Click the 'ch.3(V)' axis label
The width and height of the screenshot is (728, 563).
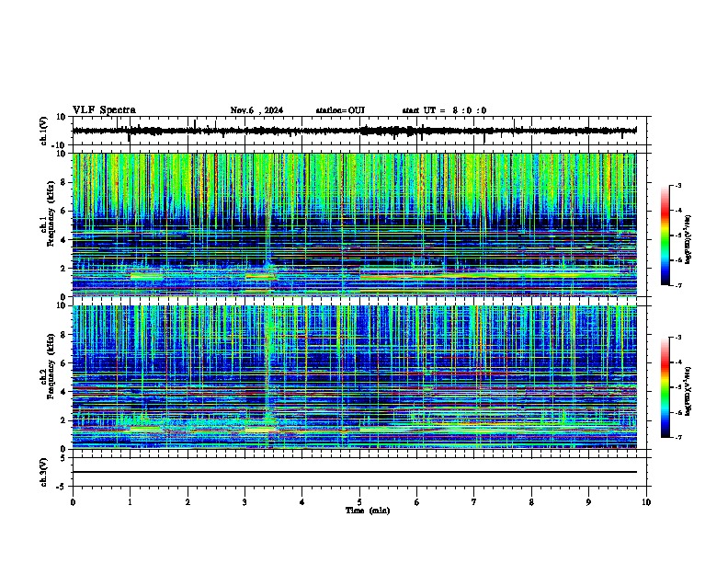[44, 472]
